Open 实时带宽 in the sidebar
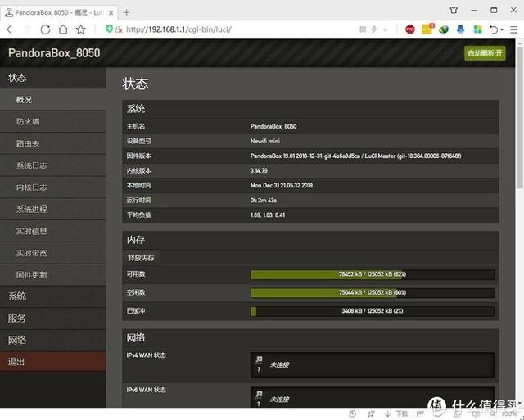This screenshot has height=420, width=524. point(52,253)
